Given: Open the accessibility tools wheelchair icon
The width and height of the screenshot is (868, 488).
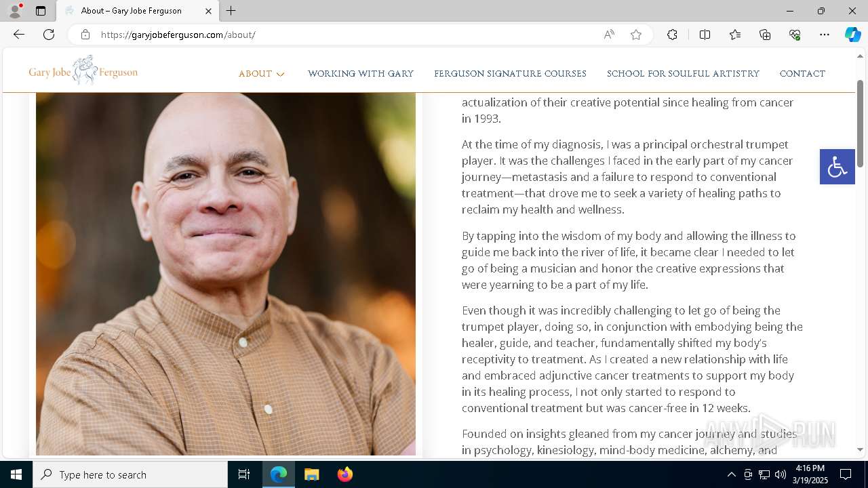Looking at the screenshot, I should pyautogui.click(x=837, y=167).
